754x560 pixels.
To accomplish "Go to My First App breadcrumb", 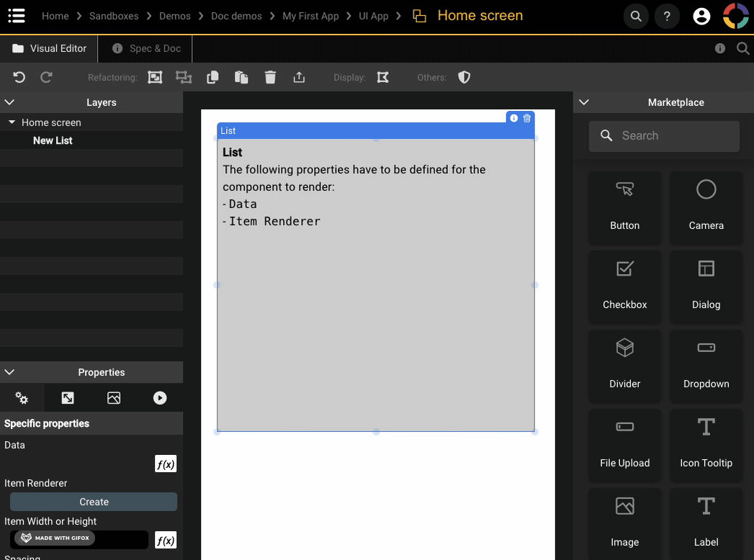I will [x=310, y=16].
